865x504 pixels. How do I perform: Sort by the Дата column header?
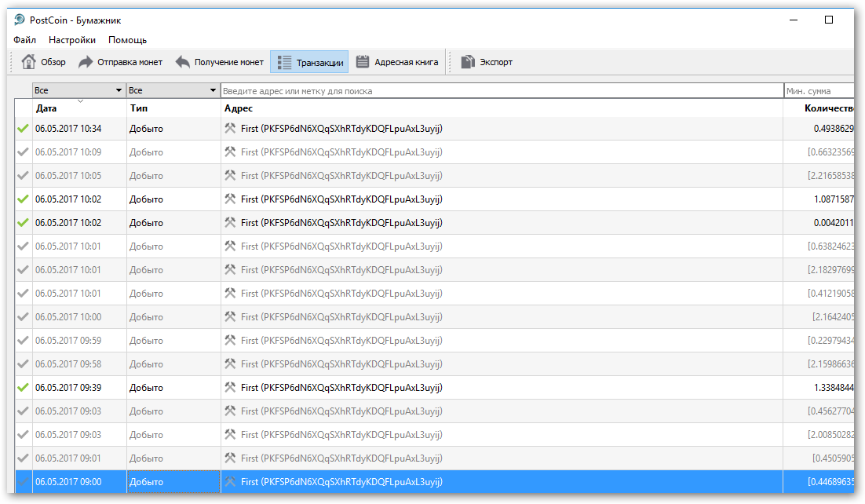tap(47, 108)
